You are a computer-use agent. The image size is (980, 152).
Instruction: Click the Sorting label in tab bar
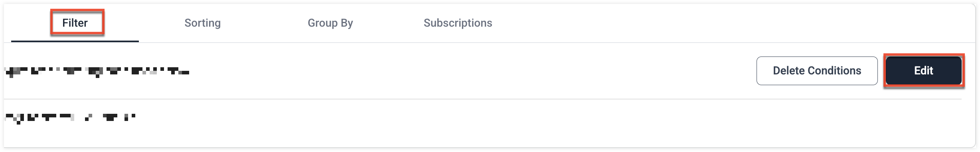[202, 23]
